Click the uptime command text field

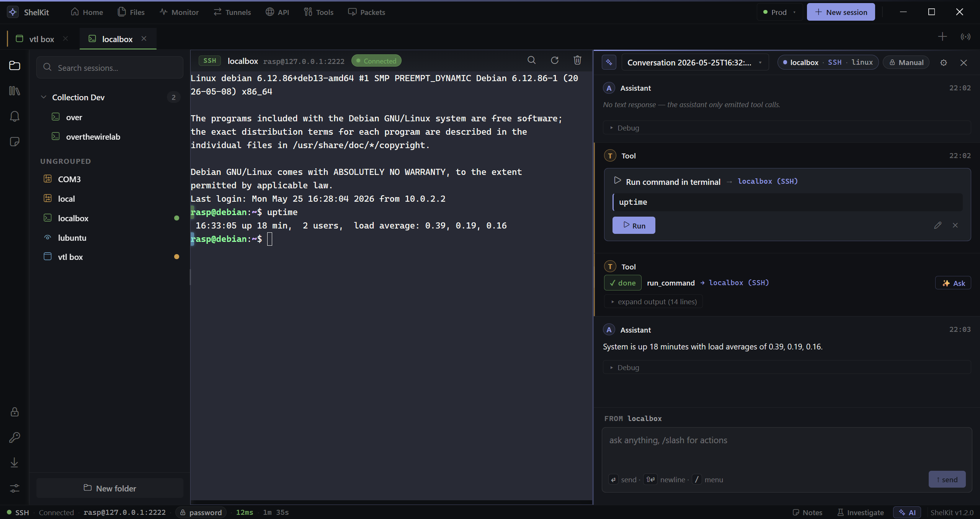point(788,202)
